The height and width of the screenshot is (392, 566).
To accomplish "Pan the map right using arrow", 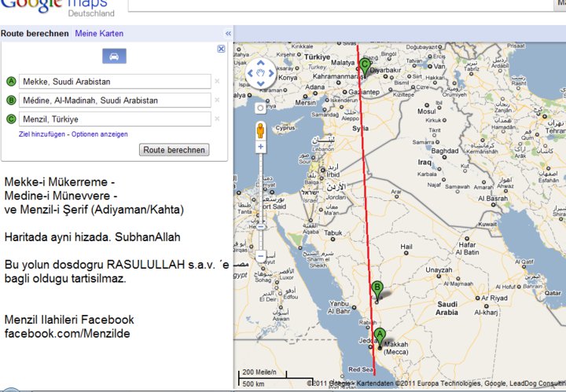I will pyautogui.click(x=271, y=75).
